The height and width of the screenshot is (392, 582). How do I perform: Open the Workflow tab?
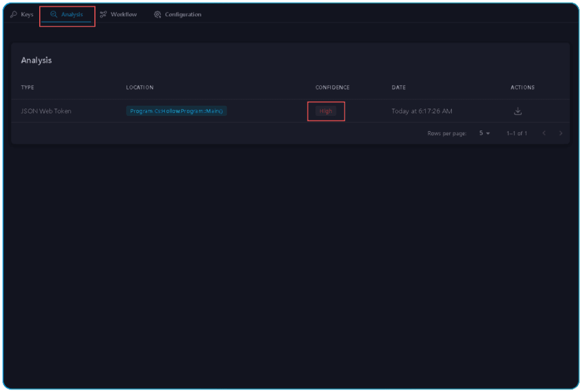coord(118,14)
